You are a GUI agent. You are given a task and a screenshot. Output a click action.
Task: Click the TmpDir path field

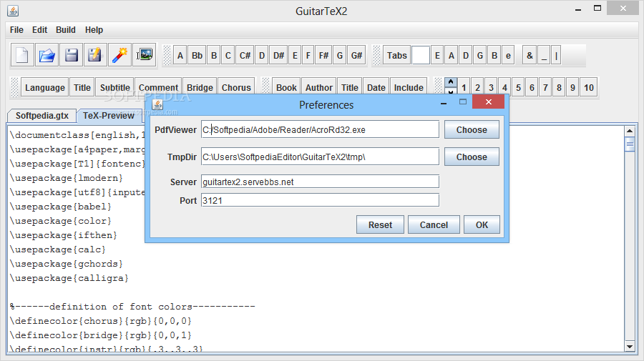pyautogui.click(x=320, y=157)
